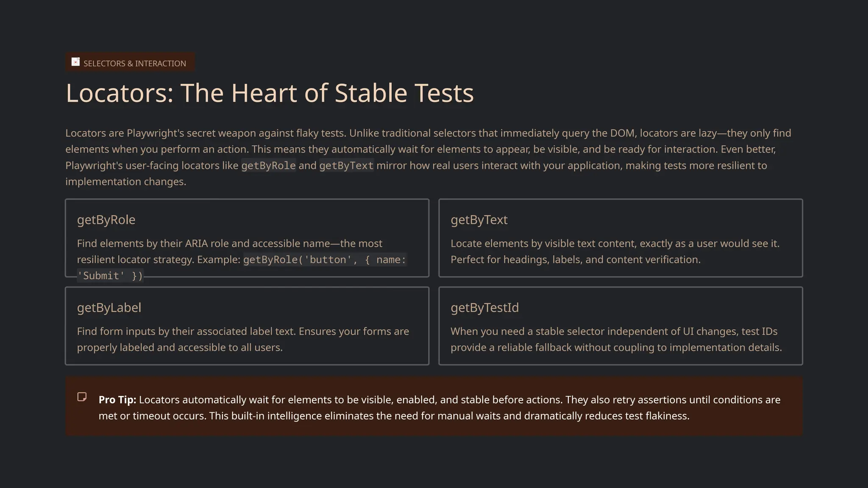Click the bold "Pro Tip:" label
The height and width of the screenshot is (488, 868).
point(117,400)
